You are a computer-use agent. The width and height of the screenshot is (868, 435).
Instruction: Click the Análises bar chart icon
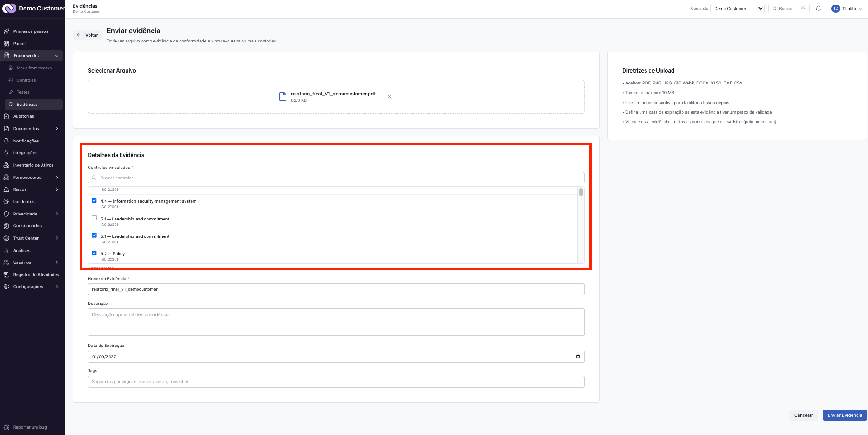coord(6,251)
